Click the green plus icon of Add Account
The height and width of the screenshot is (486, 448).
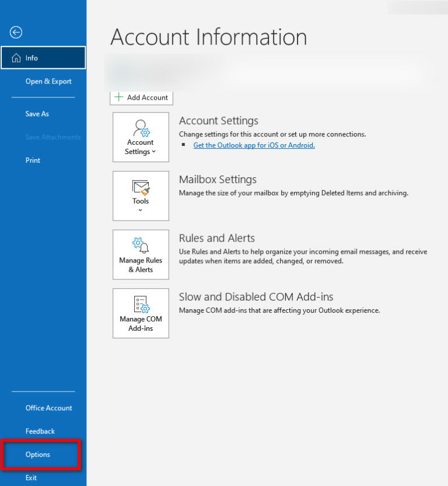point(118,97)
